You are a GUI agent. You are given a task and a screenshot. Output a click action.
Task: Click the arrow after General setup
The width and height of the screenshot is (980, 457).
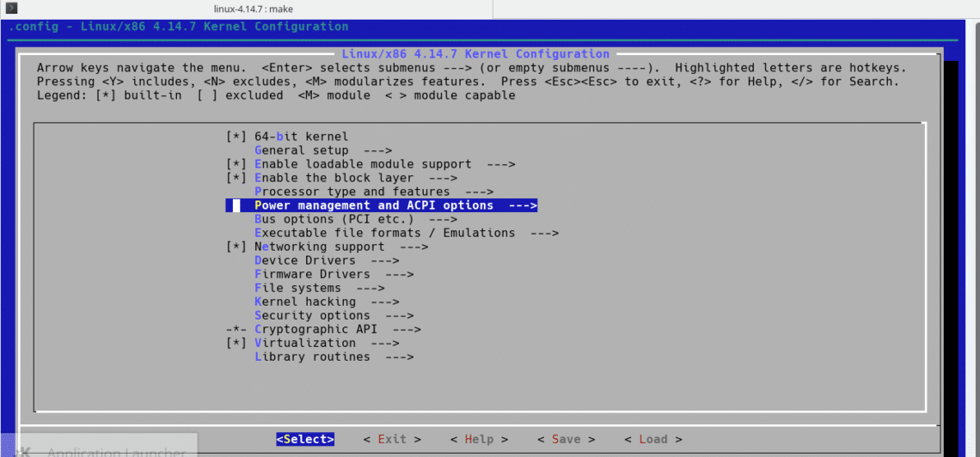pyautogui.click(x=377, y=150)
